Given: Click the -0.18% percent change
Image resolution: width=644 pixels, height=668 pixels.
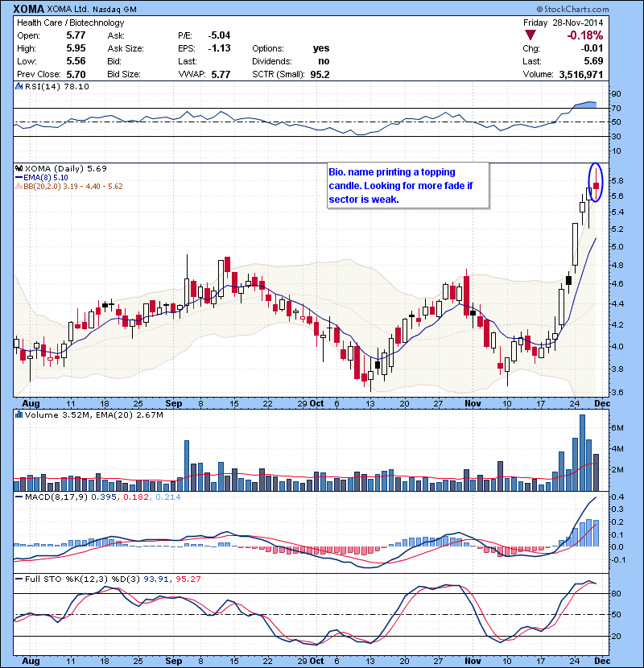Looking at the screenshot, I should pyautogui.click(x=584, y=35).
